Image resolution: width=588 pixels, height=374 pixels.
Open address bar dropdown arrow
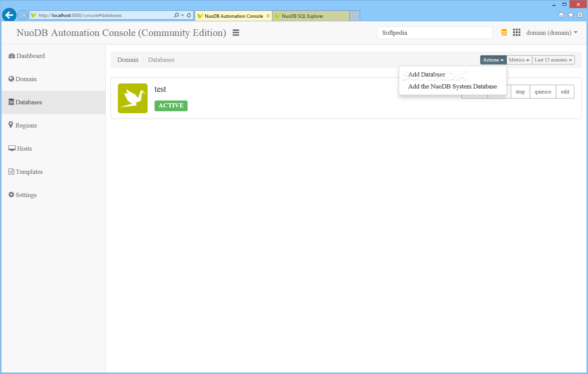(x=182, y=15)
